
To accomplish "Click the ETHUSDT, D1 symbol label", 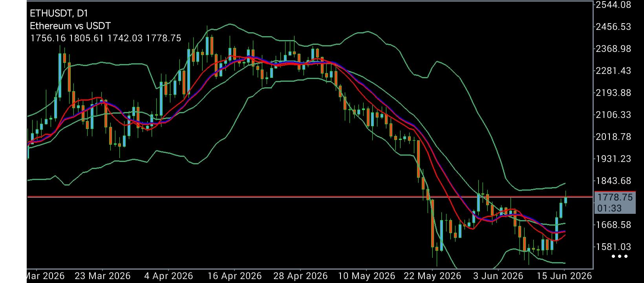I will 59,13.
